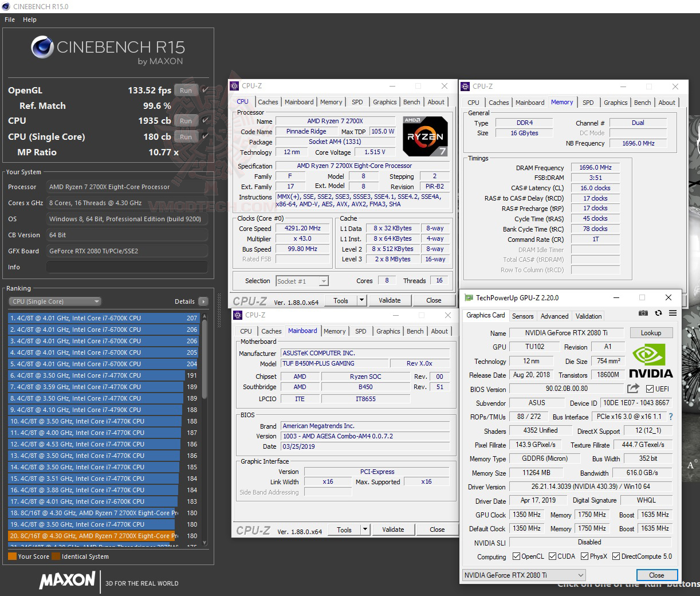Click the Cinebench title bar app icon
The width and height of the screenshot is (700, 596).
pyautogui.click(x=6, y=6)
